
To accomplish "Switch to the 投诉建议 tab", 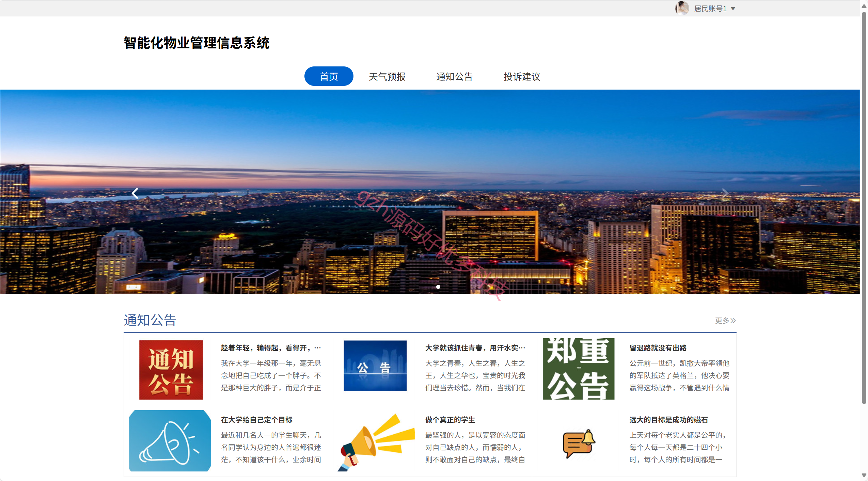I will click(522, 76).
